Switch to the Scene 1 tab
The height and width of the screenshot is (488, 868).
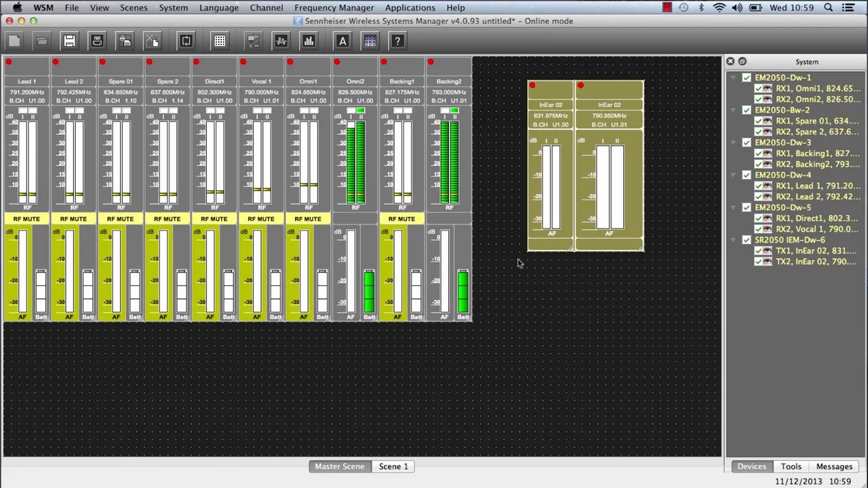coord(393,466)
